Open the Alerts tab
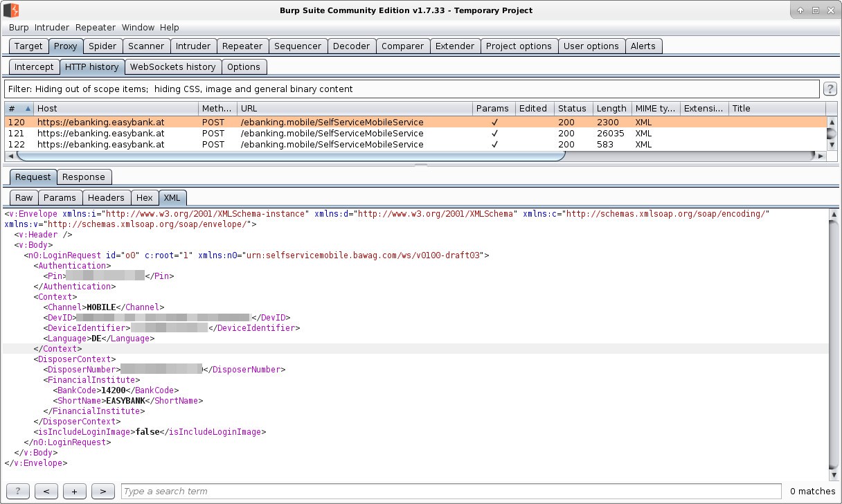 click(x=643, y=46)
